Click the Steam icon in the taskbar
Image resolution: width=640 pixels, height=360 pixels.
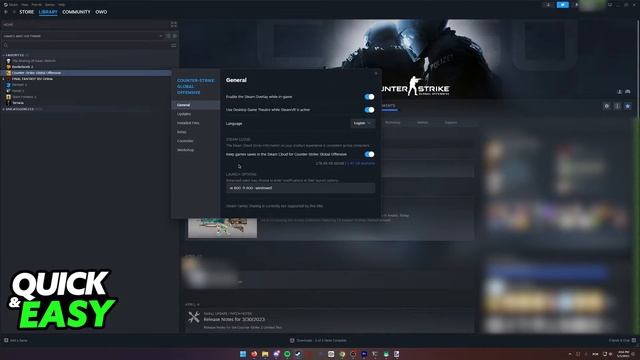298,354
